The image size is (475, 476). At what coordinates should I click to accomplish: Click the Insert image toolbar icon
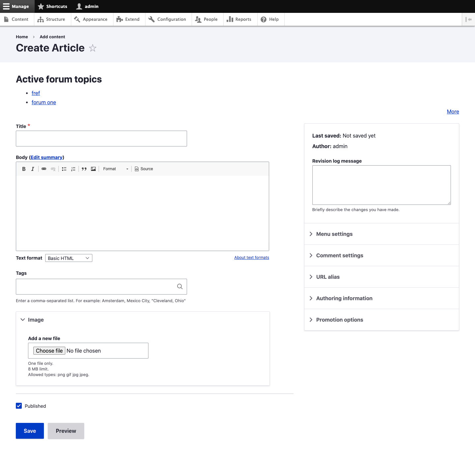[x=93, y=169]
